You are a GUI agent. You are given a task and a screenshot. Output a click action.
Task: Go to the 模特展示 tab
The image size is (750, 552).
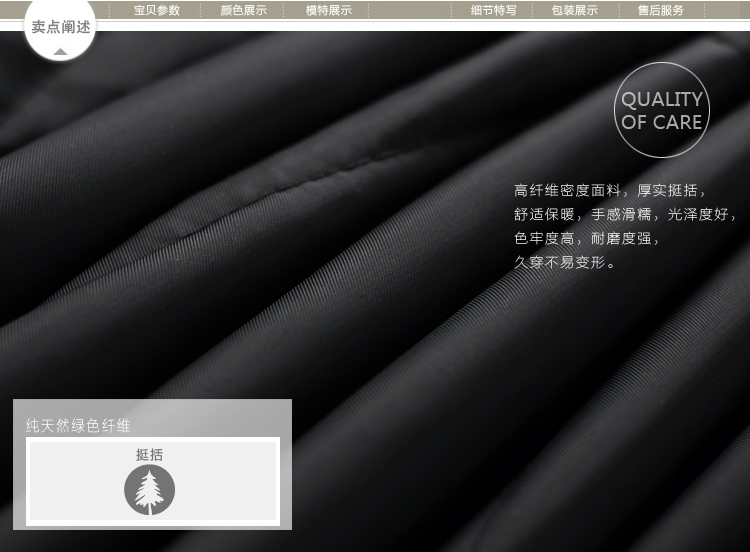[329, 10]
